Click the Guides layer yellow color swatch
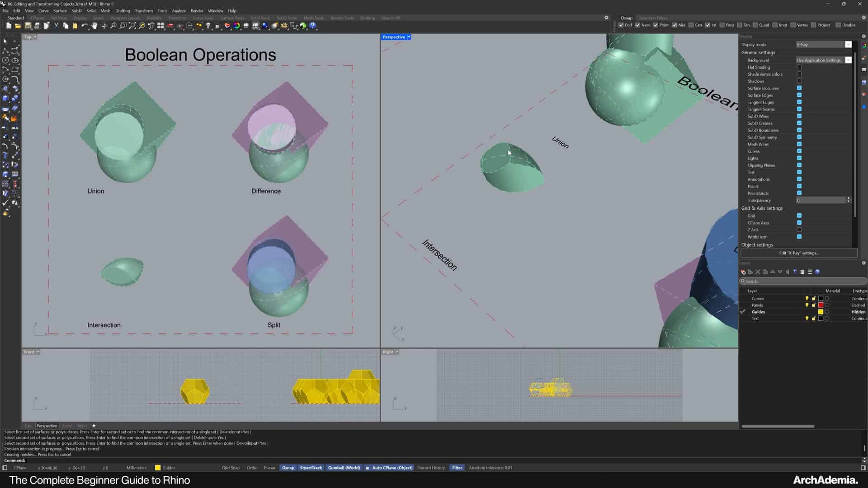 point(821,312)
